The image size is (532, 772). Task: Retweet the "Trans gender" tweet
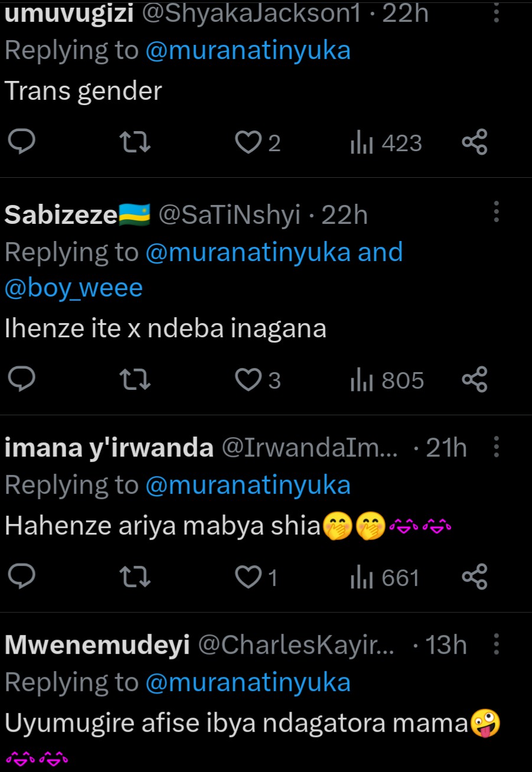135,142
